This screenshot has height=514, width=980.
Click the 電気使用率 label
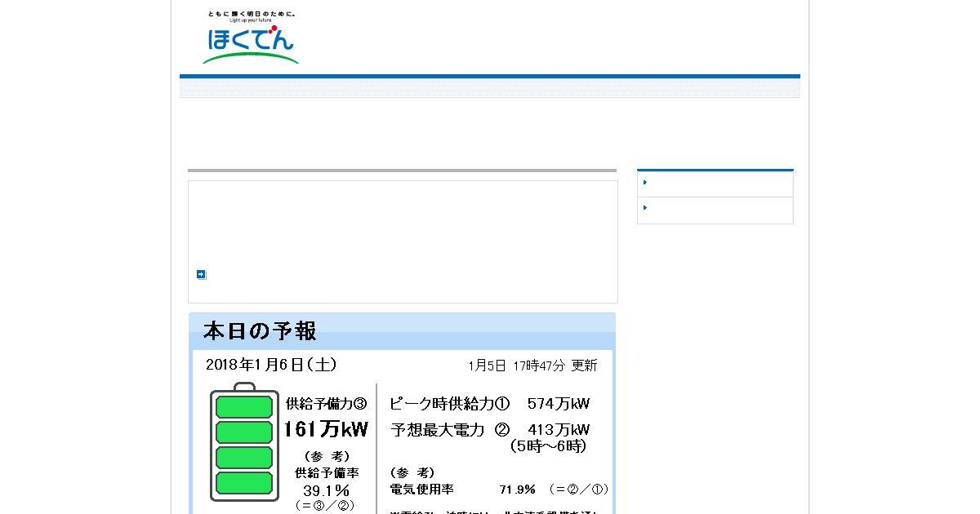[422, 490]
